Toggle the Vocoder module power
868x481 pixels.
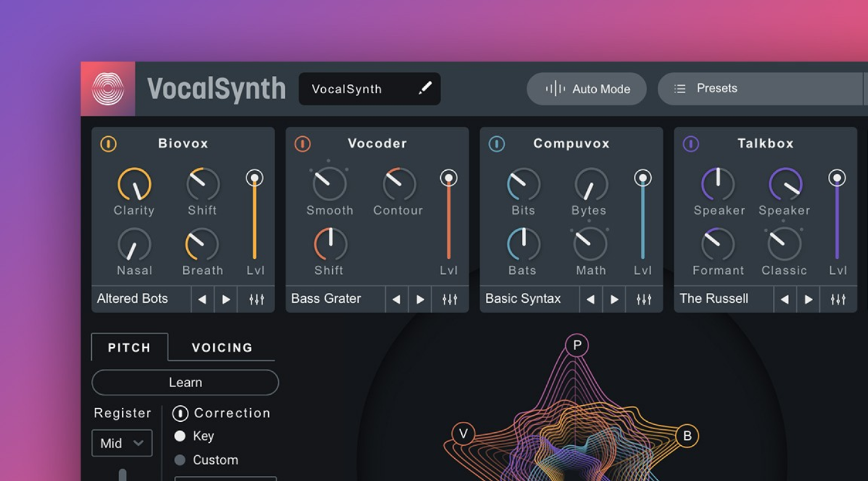click(302, 144)
